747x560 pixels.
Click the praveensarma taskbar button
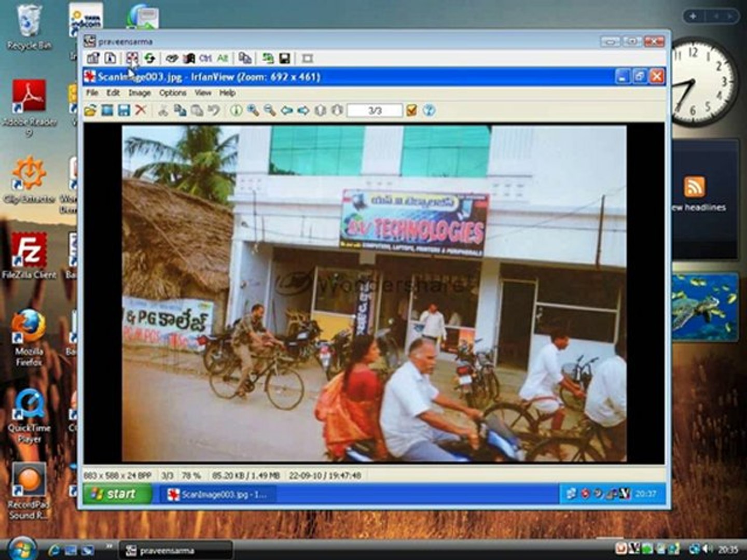(x=175, y=550)
